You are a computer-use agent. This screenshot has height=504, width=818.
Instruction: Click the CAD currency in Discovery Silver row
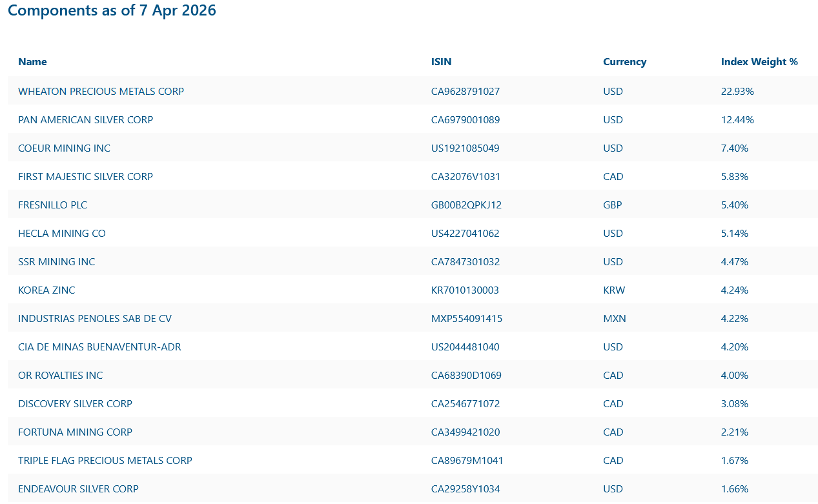coord(613,404)
